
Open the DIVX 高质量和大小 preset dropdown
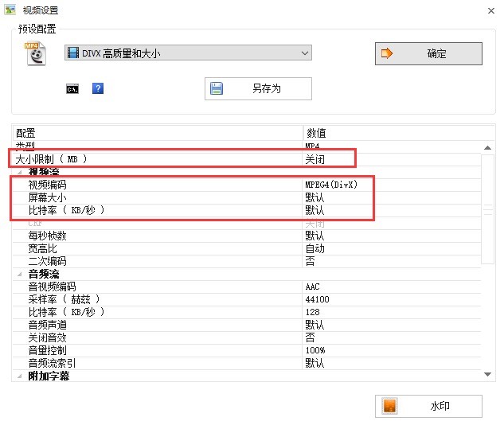coord(188,53)
